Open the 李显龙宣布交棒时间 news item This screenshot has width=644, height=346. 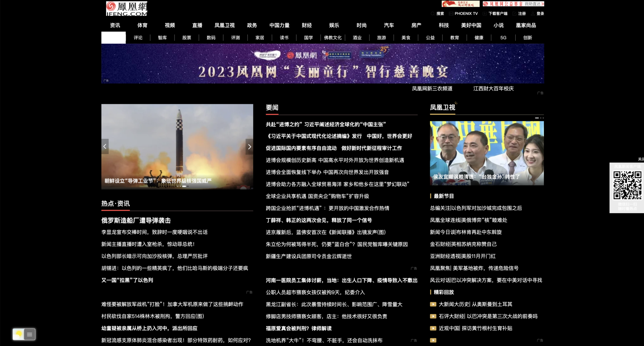click(154, 232)
